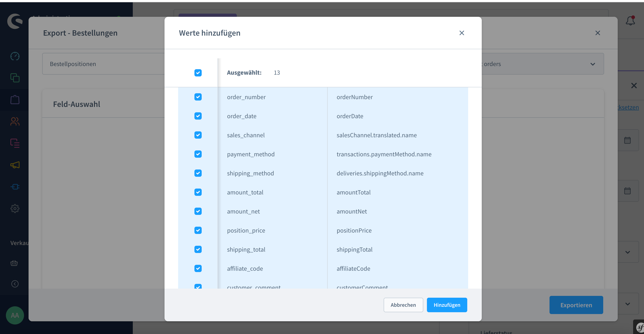Open the Settings gear icon in sidebar

click(15, 208)
